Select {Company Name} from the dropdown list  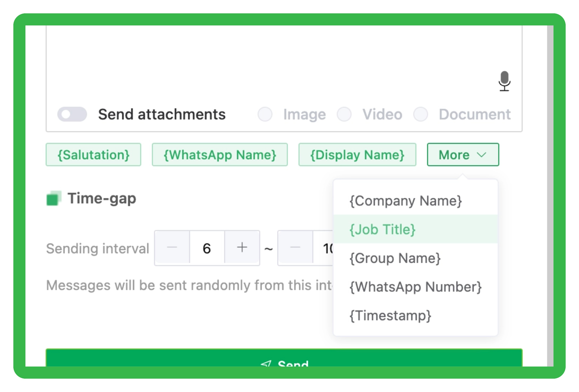pyautogui.click(x=406, y=201)
